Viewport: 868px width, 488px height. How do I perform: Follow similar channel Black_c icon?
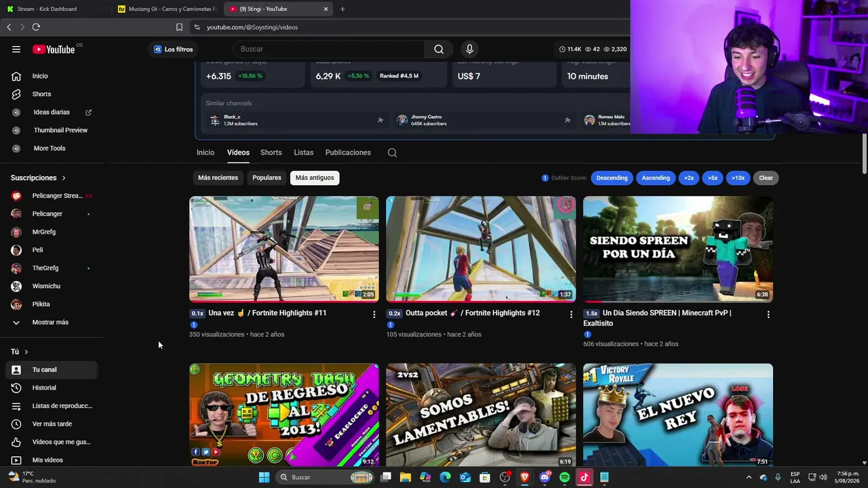tap(380, 120)
